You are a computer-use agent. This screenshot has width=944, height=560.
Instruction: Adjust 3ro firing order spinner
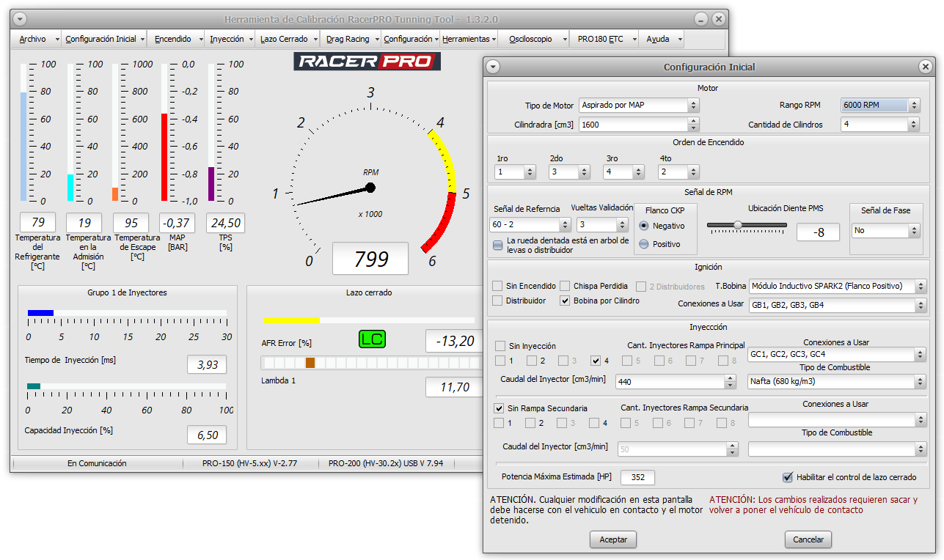[638, 172]
